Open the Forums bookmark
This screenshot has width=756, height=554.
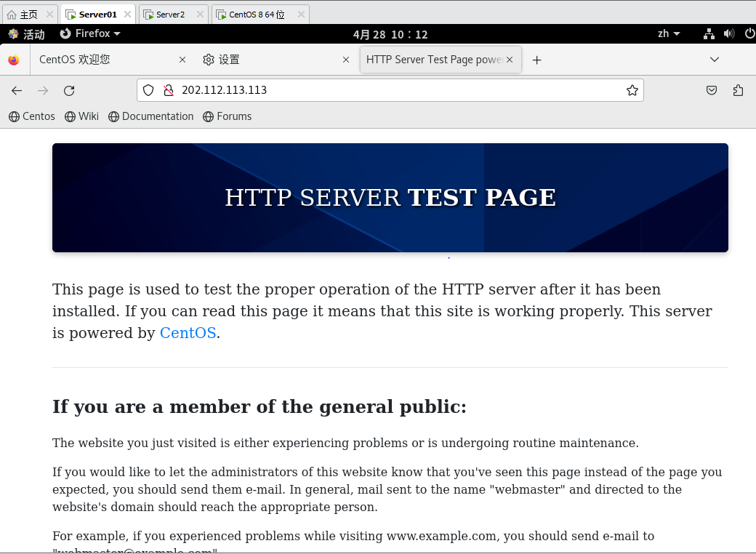227,116
